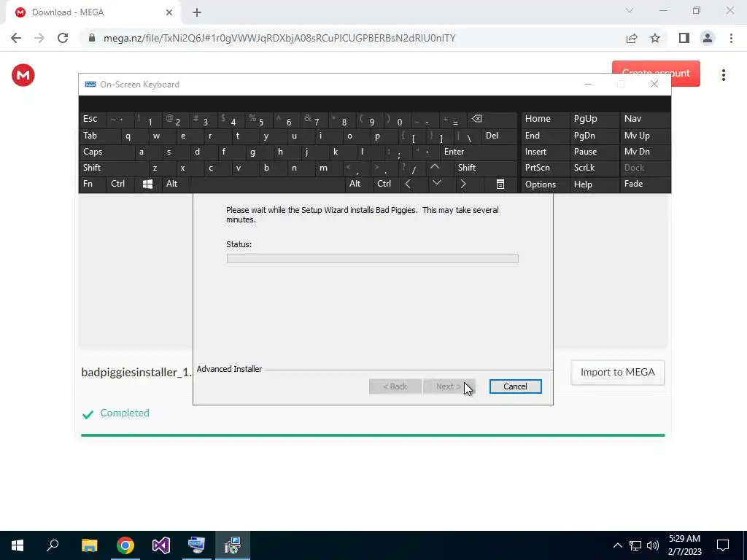
Task: Close the Download - MEGA tab
Action: point(169,13)
